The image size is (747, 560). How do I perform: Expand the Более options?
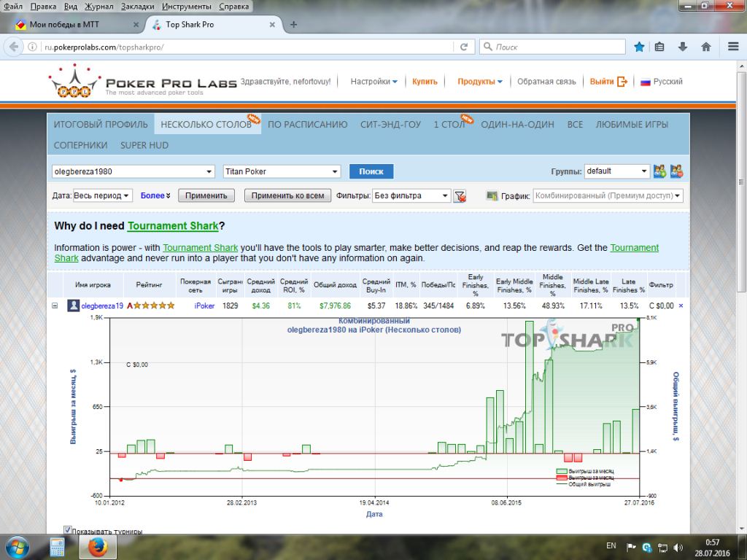[155, 195]
